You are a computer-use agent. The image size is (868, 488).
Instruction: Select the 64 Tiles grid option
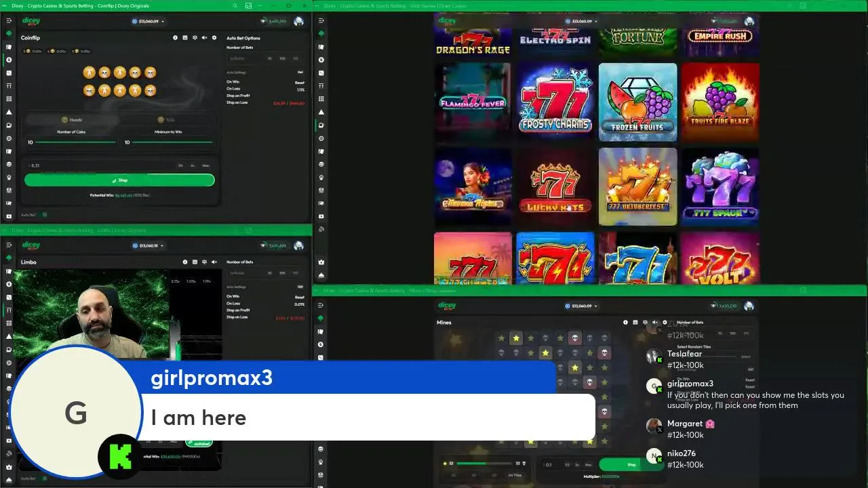click(515, 476)
